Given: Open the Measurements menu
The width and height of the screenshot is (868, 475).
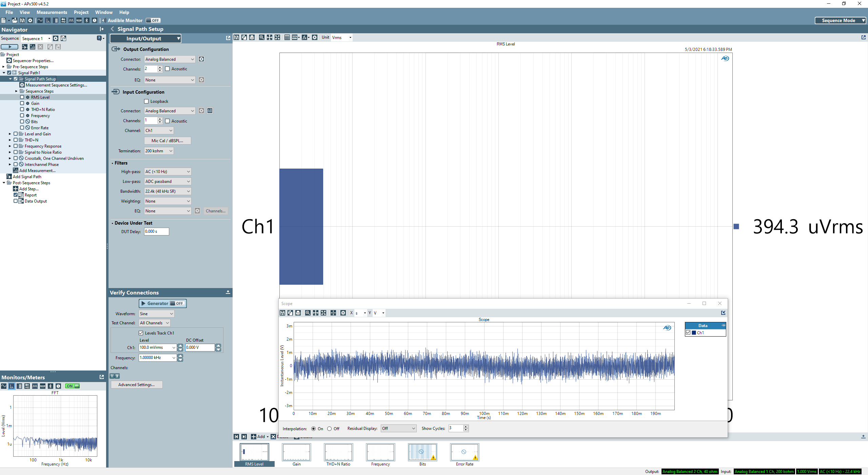Looking at the screenshot, I should click(52, 12).
